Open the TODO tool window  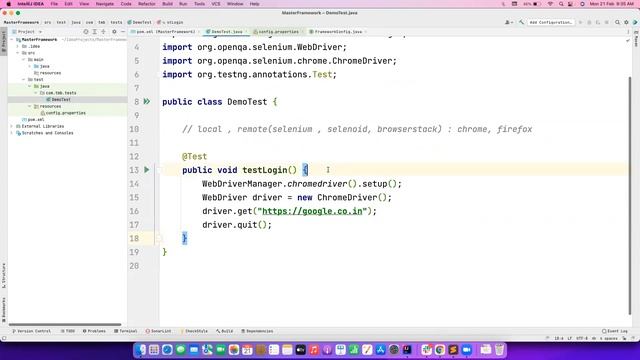(68, 331)
